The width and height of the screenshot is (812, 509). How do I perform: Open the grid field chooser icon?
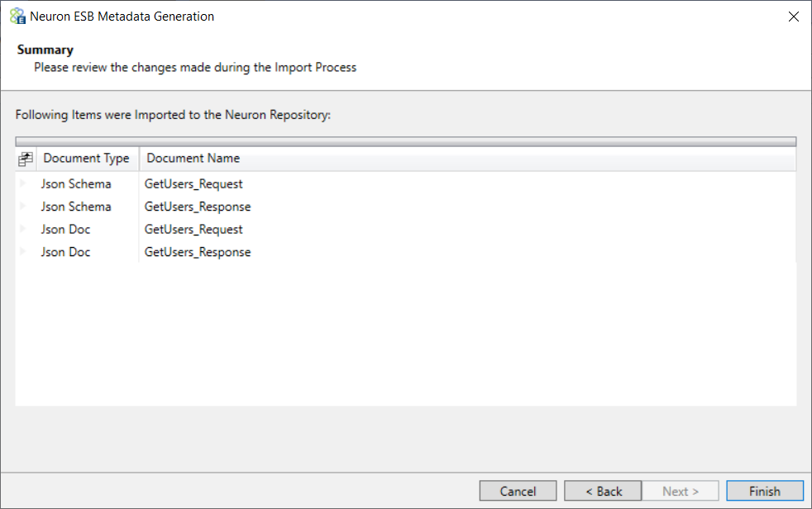pos(26,159)
